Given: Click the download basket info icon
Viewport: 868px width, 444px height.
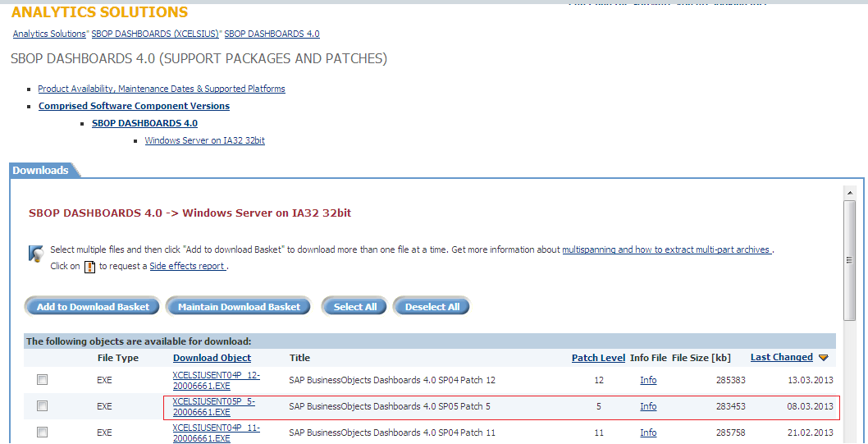Looking at the screenshot, I should pyautogui.click(x=35, y=254).
